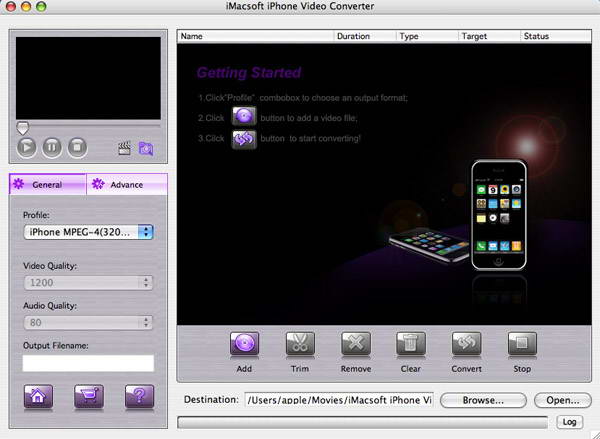Click the convert icon in Getting Started step 3
The width and height of the screenshot is (600, 439).
click(x=244, y=139)
